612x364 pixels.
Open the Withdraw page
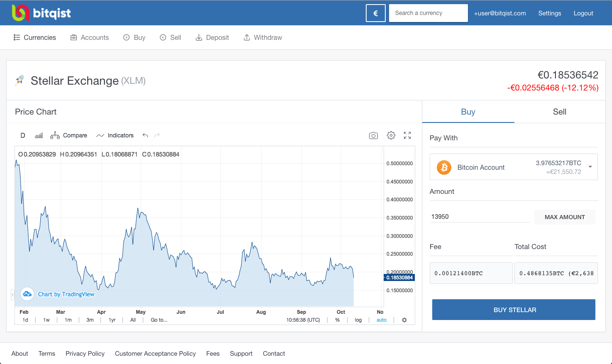pyautogui.click(x=263, y=37)
